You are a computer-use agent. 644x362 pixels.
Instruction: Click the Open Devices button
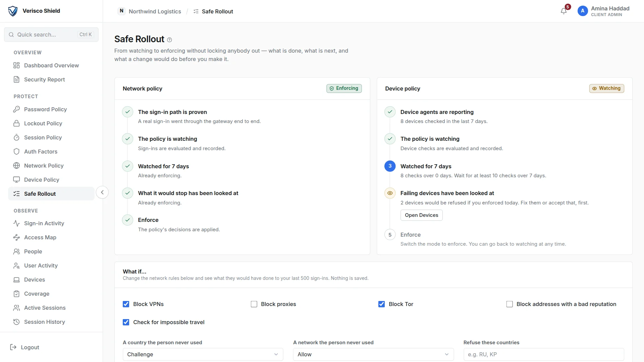(x=421, y=215)
